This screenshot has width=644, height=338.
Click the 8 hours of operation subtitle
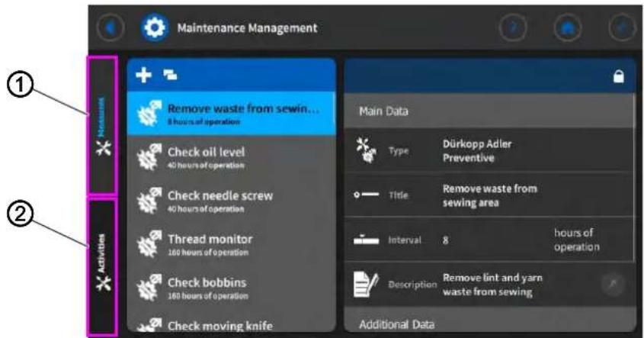click(x=203, y=122)
